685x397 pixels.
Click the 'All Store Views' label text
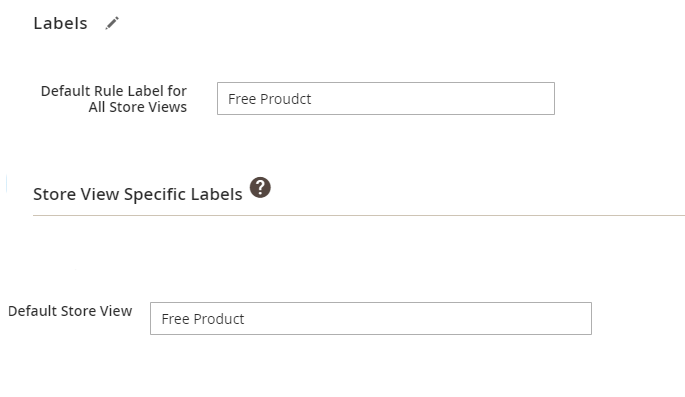[138, 107]
